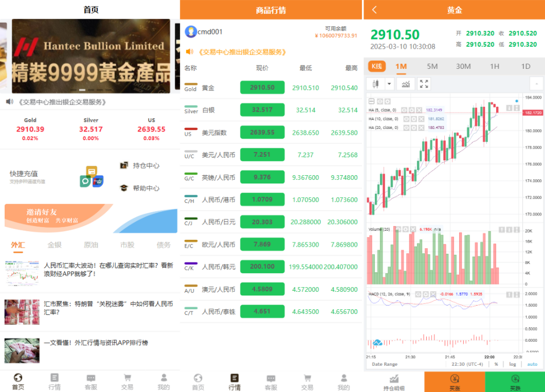Viewport: 545px width, 392px height.
Task: Open the candlestick chart style button
Action: (x=375, y=84)
